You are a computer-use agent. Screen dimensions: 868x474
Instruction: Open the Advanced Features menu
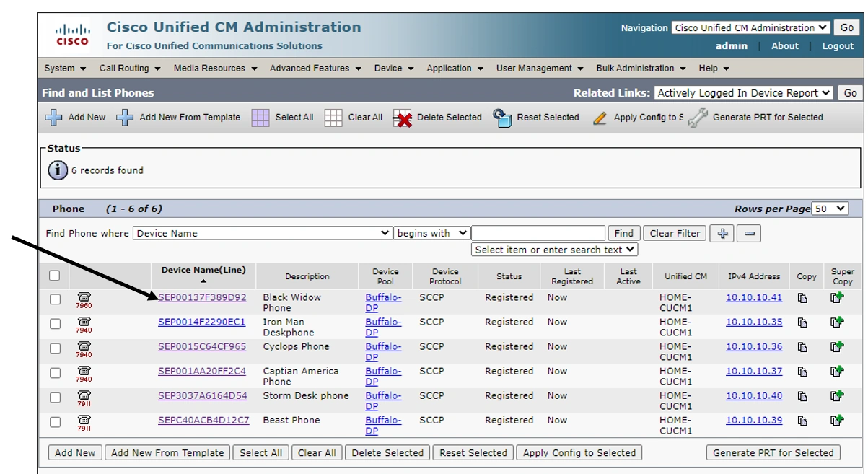[315, 69]
